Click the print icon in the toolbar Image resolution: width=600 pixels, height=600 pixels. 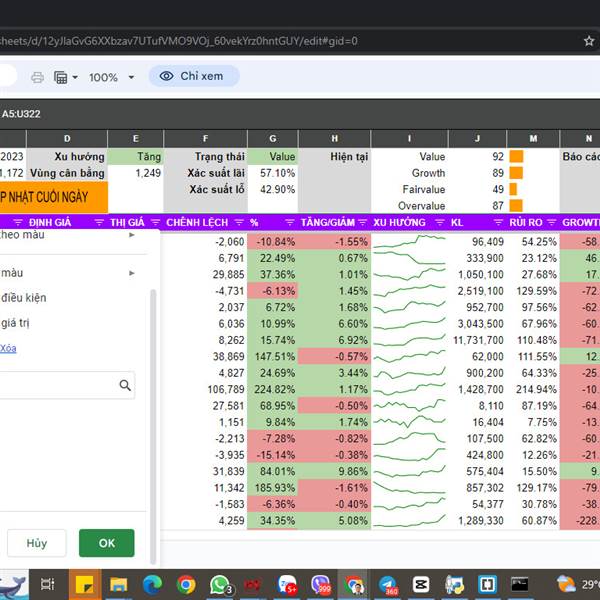click(37, 77)
